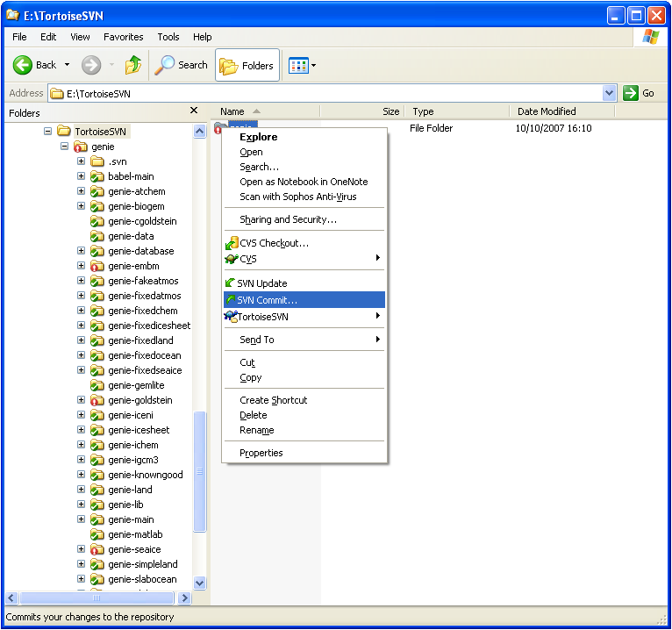Click the Up folder toolbar icon
The width and height of the screenshot is (672, 630).
click(133, 65)
